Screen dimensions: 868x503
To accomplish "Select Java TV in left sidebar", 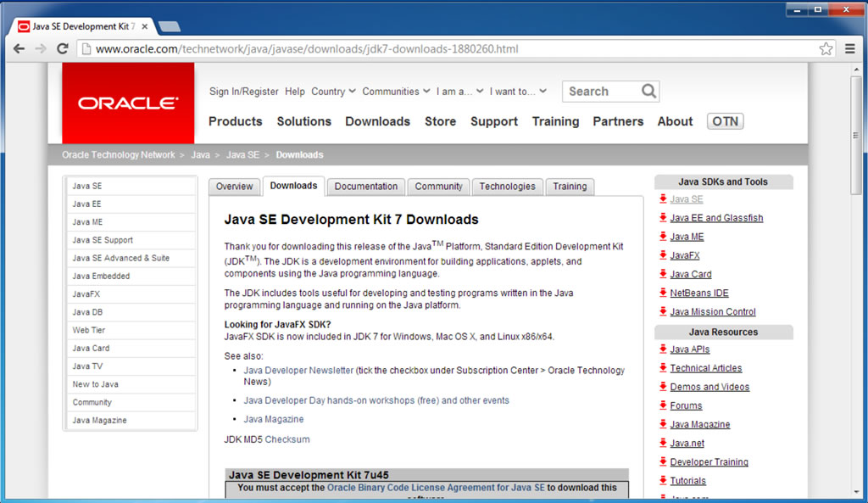I will pyautogui.click(x=131, y=366).
